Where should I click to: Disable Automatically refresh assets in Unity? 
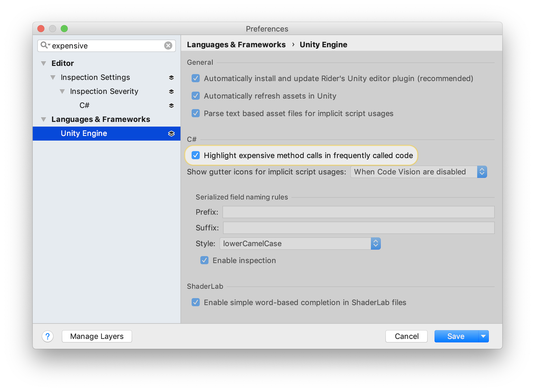click(x=196, y=96)
